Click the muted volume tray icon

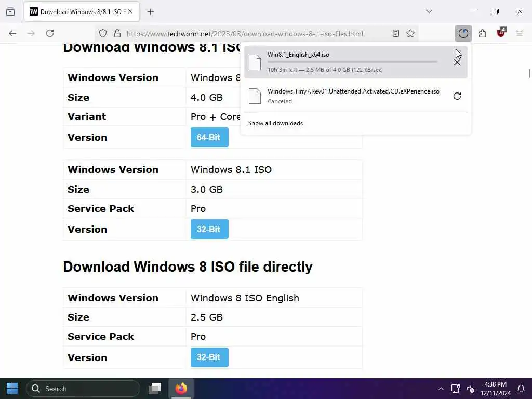click(x=470, y=389)
